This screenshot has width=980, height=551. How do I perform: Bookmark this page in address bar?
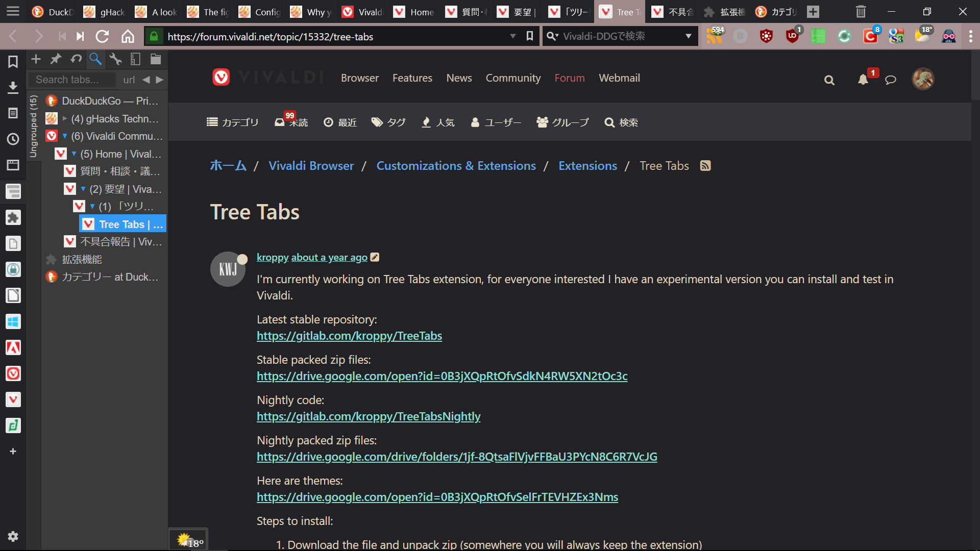530,36
